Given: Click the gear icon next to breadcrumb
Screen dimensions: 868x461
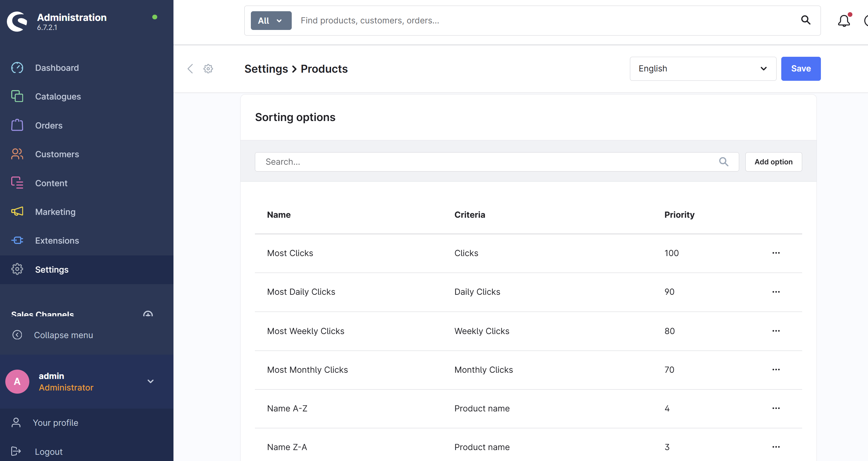Looking at the screenshot, I should [208, 69].
